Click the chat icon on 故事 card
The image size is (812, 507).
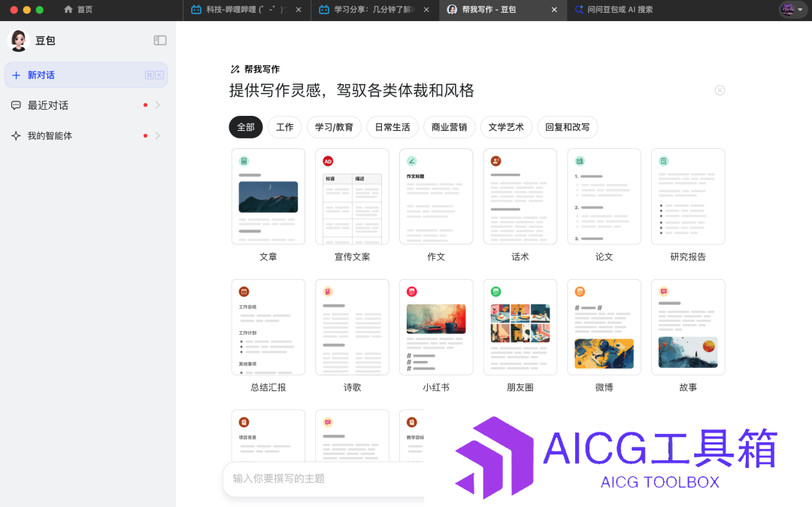(663, 292)
